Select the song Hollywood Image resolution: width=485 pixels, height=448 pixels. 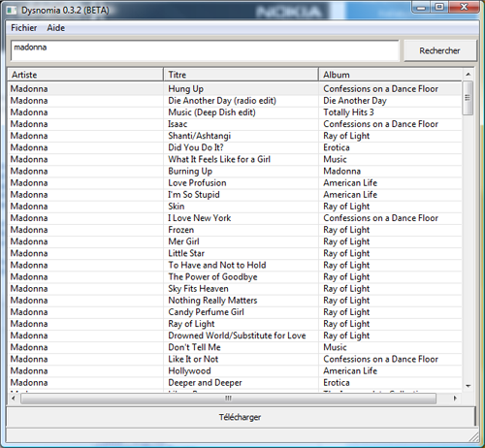pos(189,370)
